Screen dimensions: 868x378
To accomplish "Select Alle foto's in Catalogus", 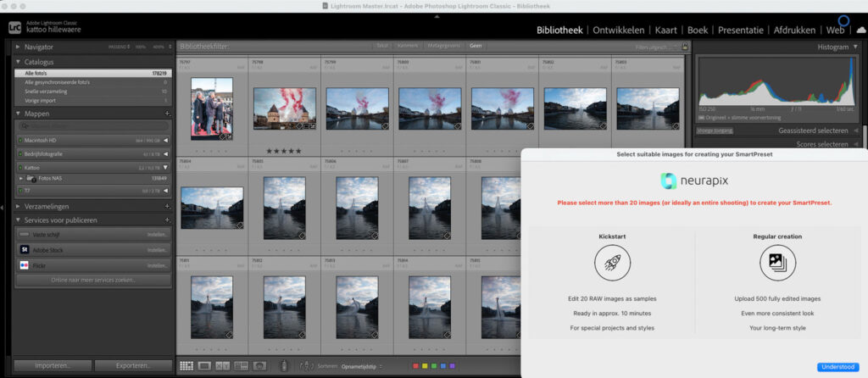I will click(93, 73).
